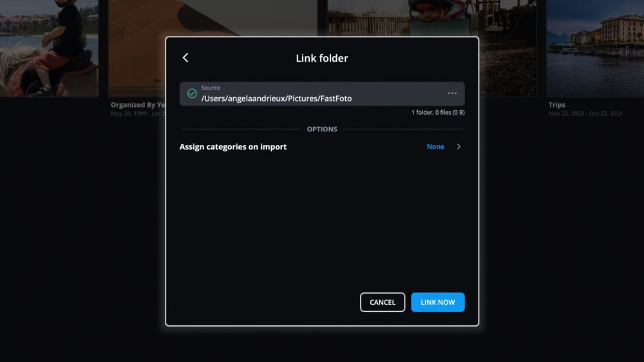This screenshot has height=362, width=644.
Task: Click the Link folder dialog title
Action: (322, 58)
